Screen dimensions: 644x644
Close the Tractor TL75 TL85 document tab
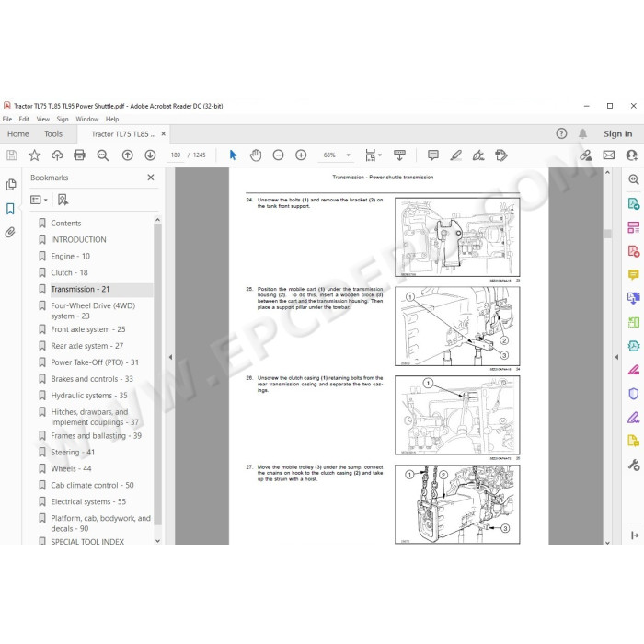164,134
